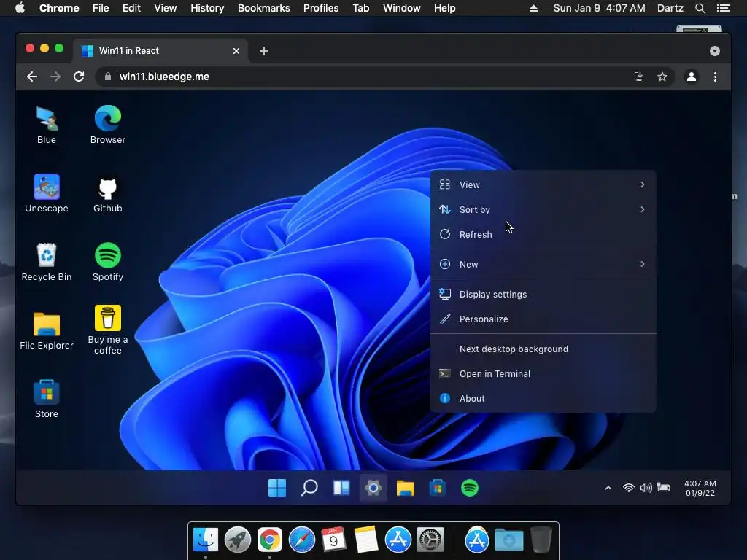Choose Refresh from the context menu
Screen dimensions: 747x560
click(x=543, y=234)
